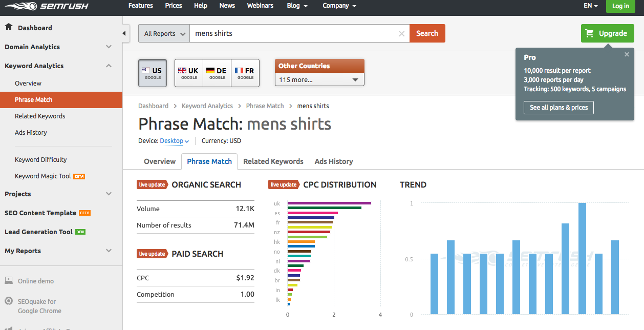
Task: Switch to the Ads History tab
Action: click(334, 161)
